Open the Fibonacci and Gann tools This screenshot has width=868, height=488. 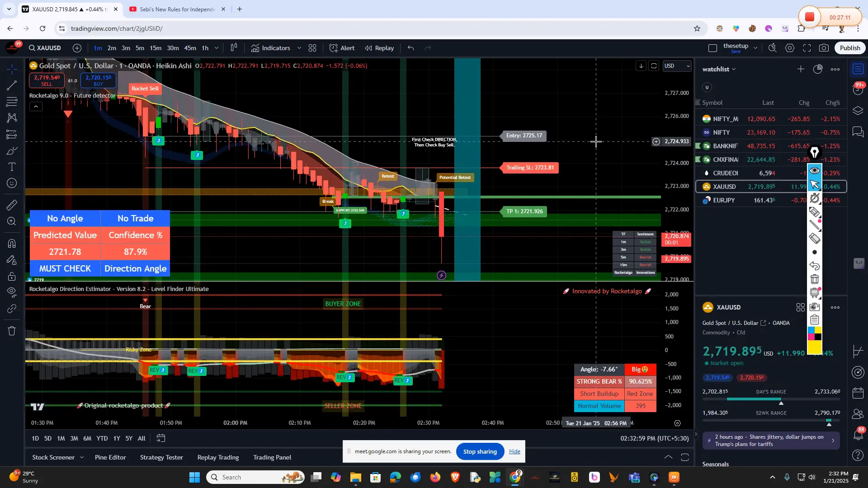(12, 102)
